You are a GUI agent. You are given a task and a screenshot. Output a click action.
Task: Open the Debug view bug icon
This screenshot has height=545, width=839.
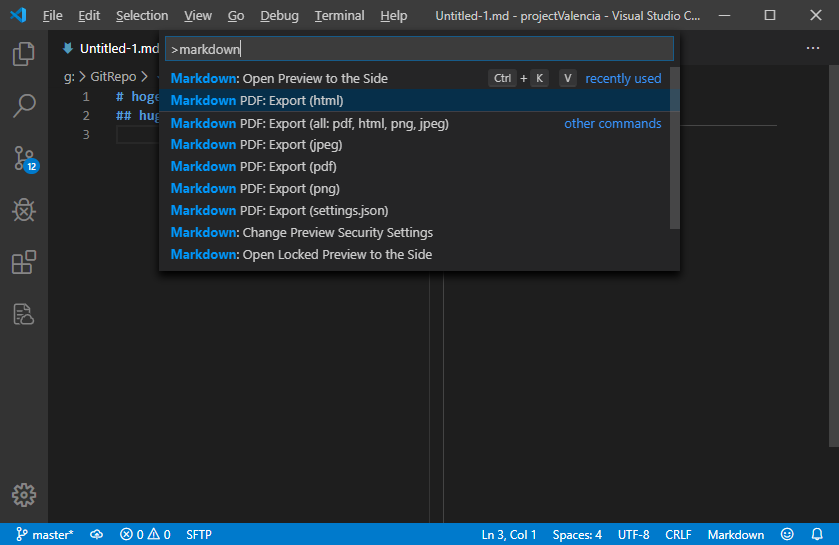[24, 210]
